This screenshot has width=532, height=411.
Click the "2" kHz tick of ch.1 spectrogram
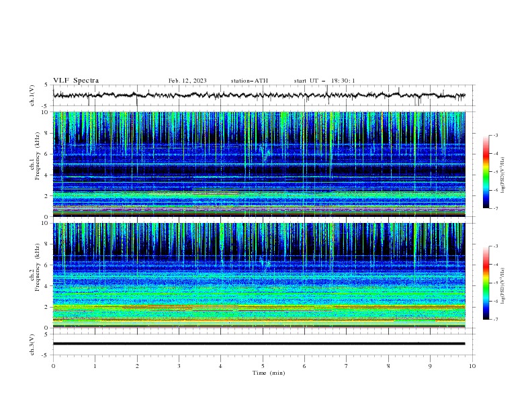point(47,196)
